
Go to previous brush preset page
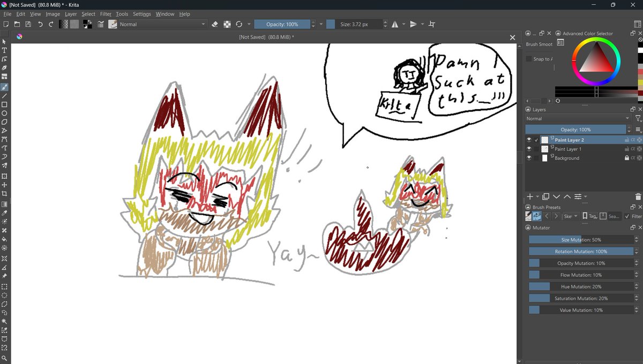pos(547,216)
